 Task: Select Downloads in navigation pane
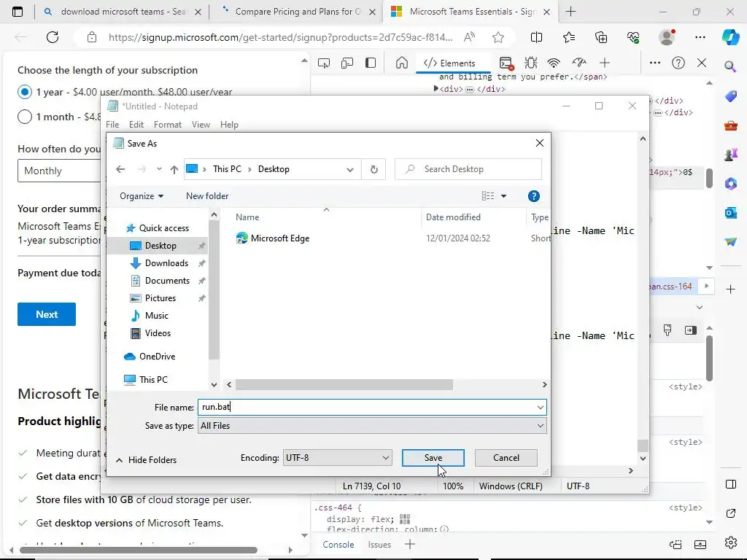[x=160, y=262]
